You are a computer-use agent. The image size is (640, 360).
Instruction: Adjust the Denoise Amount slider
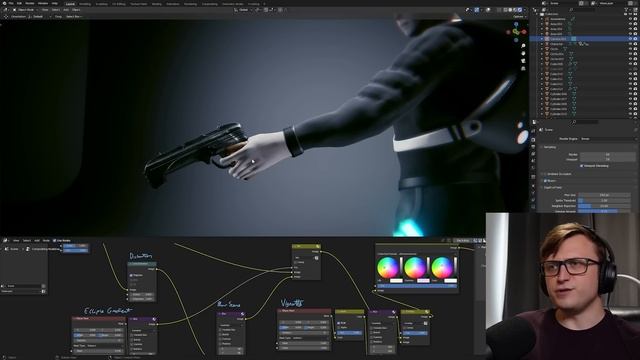[604, 211]
